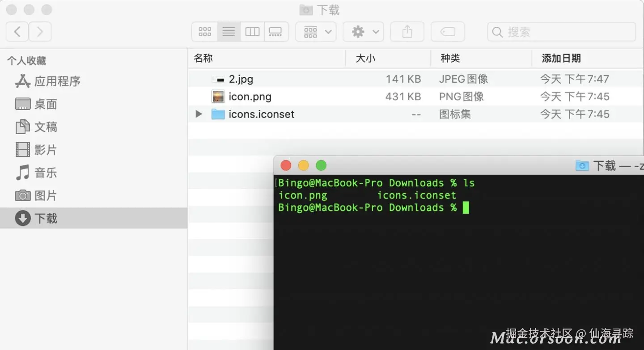Click the edit tags icon

448,32
